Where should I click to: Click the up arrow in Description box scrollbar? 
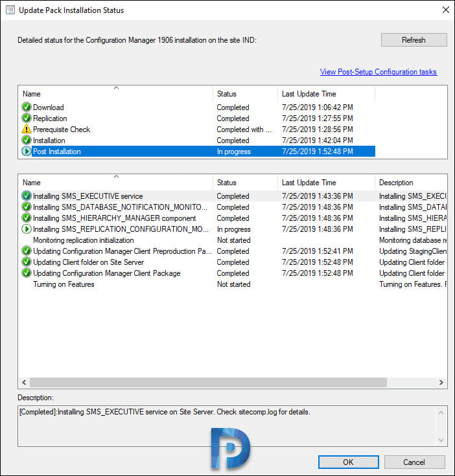441,413
